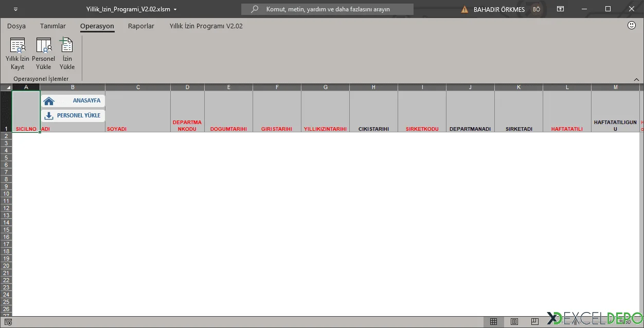Select column D header
The height and width of the screenshot is (328, 644).
(x=187, y=87)
